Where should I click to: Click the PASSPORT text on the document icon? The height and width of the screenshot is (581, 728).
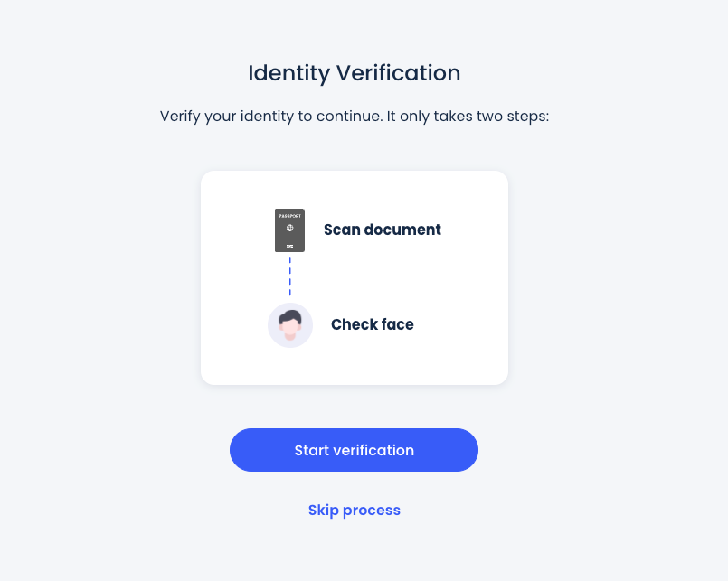(x=289, y=215)
